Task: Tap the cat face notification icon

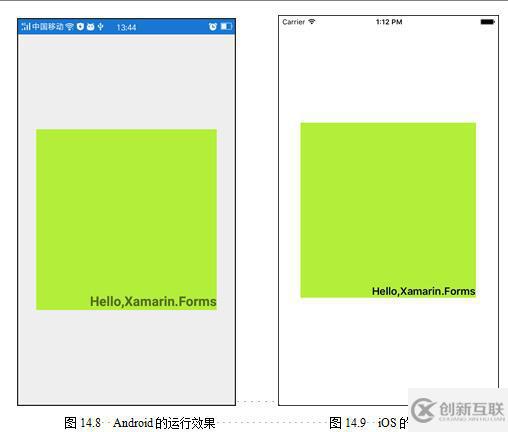Action: coord(90,27)
